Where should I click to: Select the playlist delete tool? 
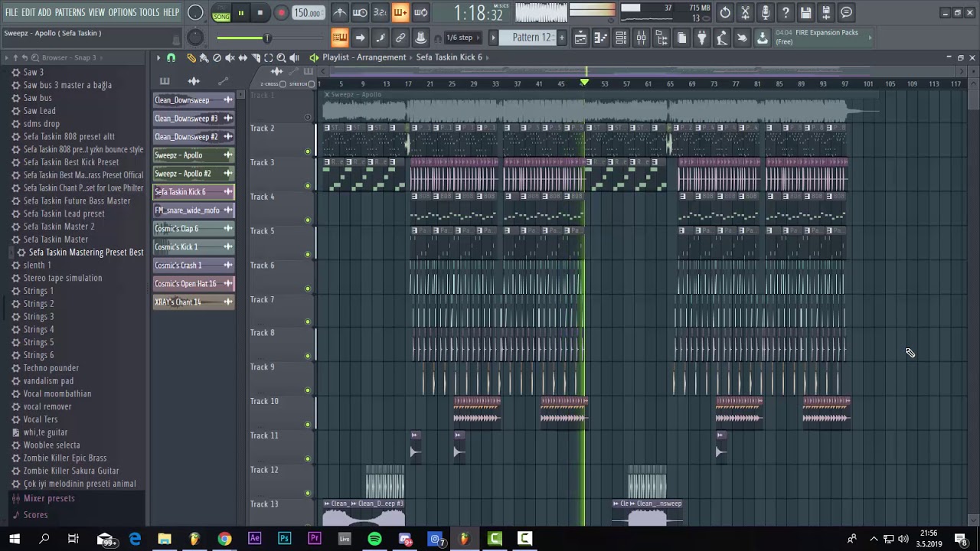point(217,57)
